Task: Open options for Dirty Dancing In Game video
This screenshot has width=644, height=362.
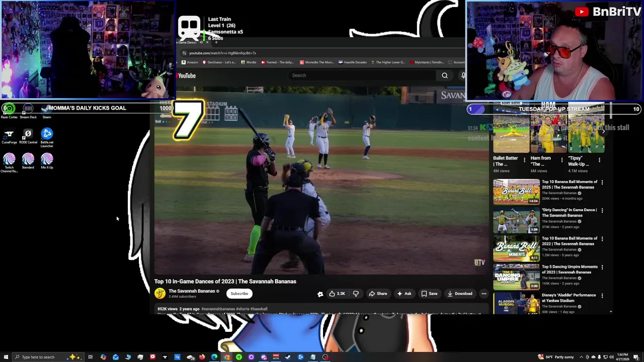Action: click(x=602, y=210)
